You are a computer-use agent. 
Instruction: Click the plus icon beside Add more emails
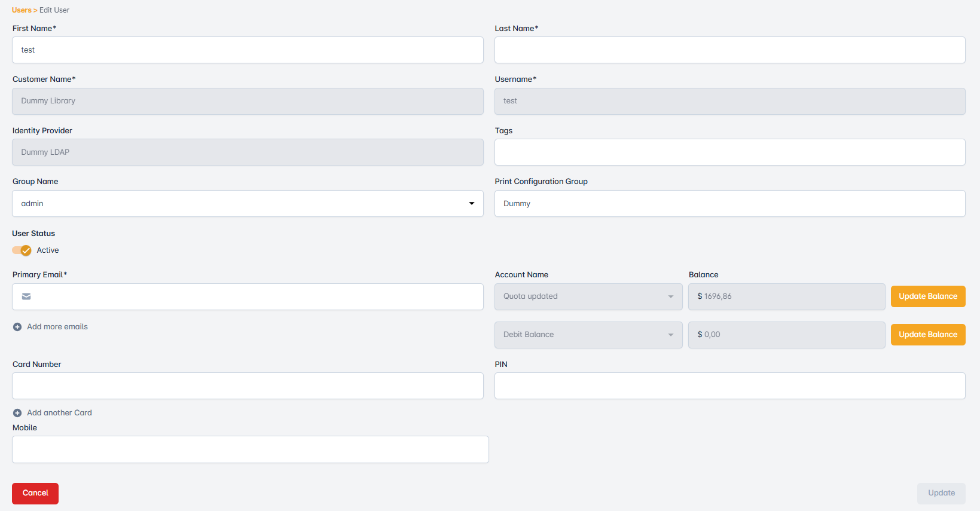(x=17, y=327)
